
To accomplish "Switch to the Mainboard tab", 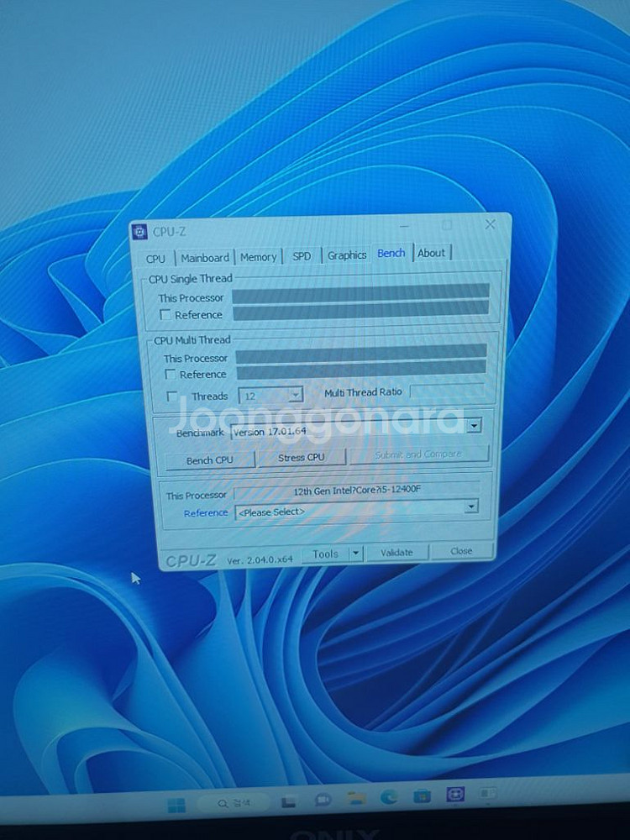I will pyautogui.click(x=205, y=258).
